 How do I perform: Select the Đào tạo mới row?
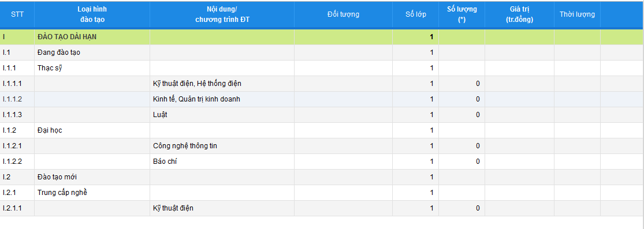[322, 177]
